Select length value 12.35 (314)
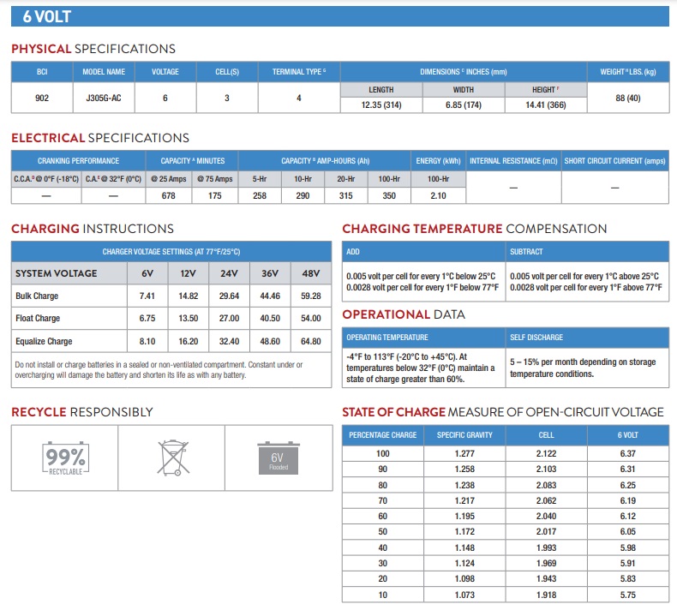The height and width of the screenshot is (616, 677). pos(381,105)
